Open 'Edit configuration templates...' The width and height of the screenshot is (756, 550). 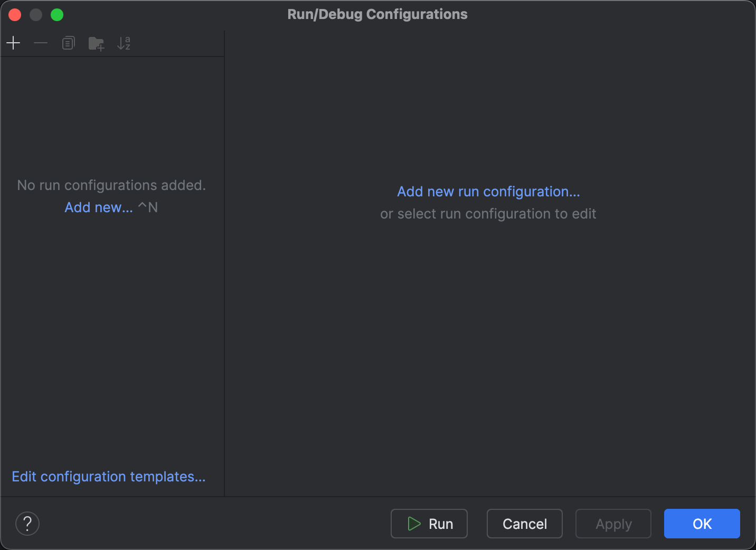109,476
